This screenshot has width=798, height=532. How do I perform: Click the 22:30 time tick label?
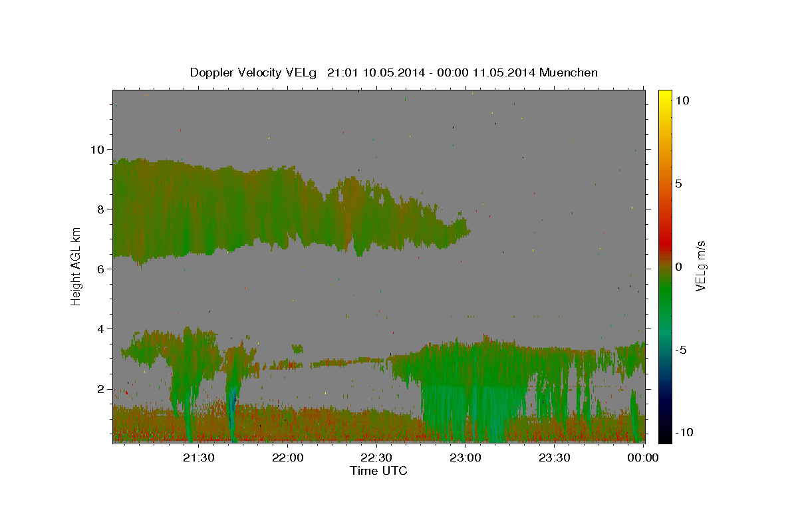[376, 458]
